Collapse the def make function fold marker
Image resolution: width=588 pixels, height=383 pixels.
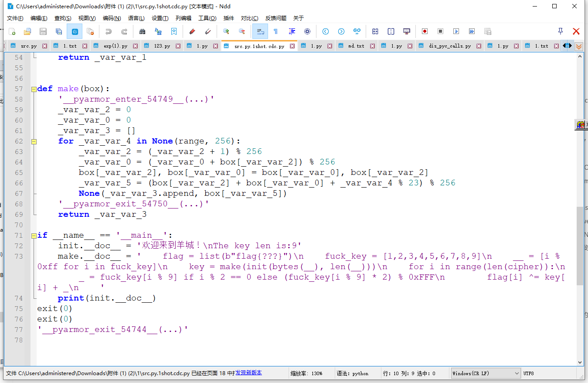click(x=34, y=89)
